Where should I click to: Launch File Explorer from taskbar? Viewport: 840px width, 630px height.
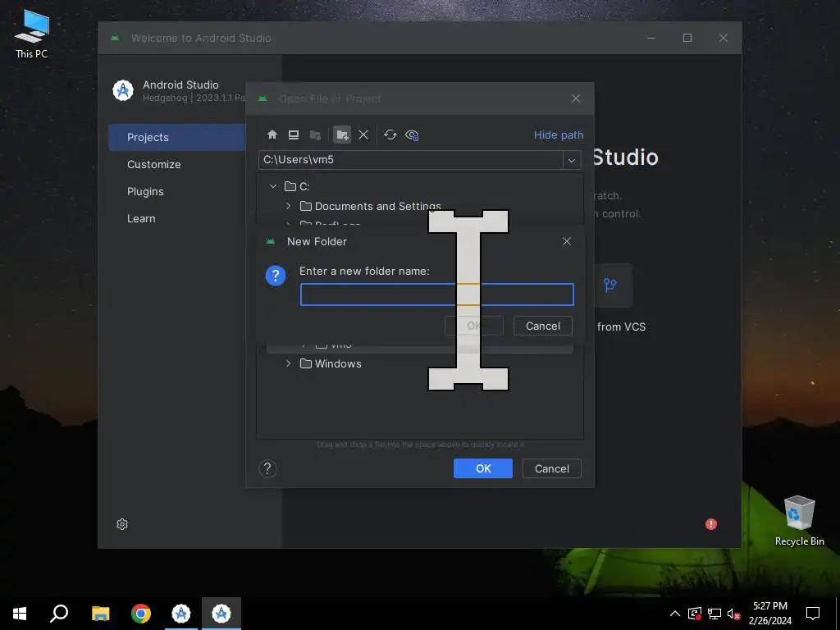click(x=100, y=614)
